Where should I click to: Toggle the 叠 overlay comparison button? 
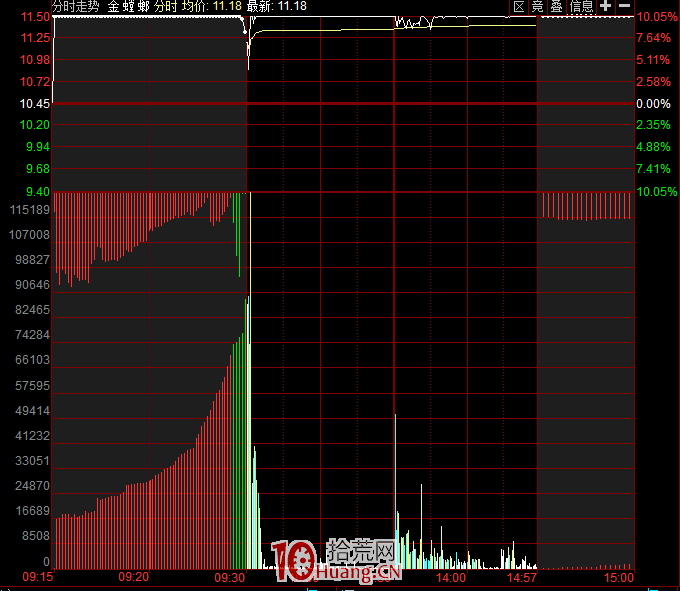556,6
